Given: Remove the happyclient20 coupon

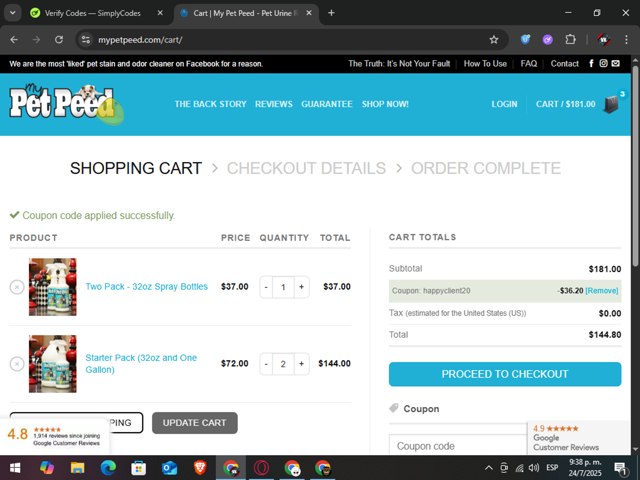Looking at the screenshot, I should coord(602,291).
